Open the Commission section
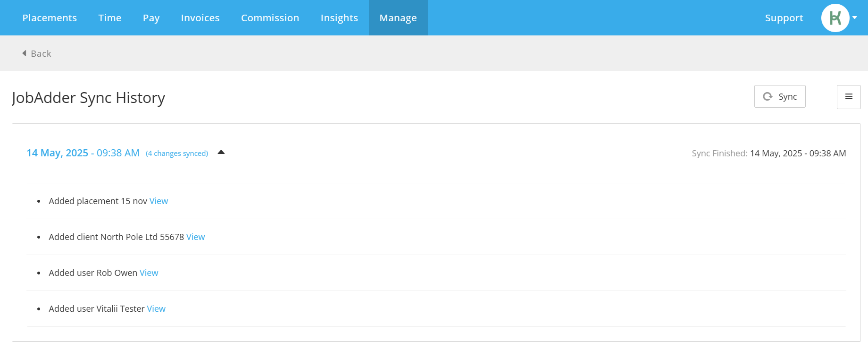Image resolution: width=868 pixels, height=342 pixels. (x=270, y=18)
